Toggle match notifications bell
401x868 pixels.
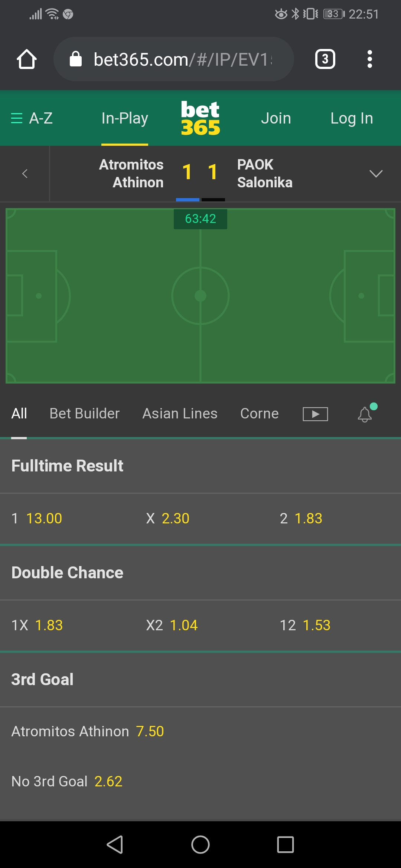pyautogui.click(x=365, y=414)
